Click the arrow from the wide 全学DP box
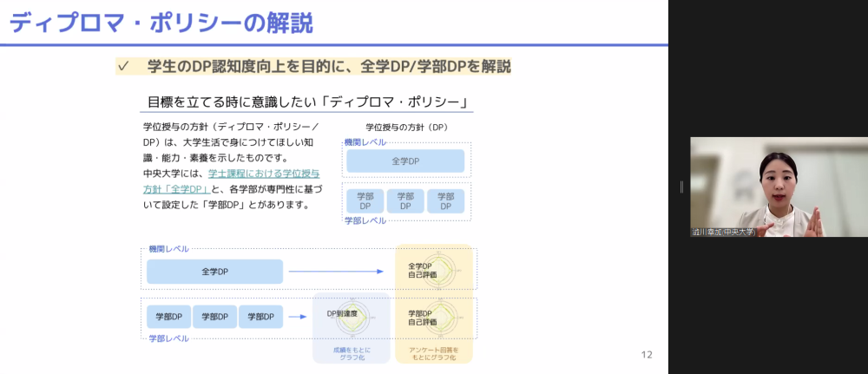The image size is (868, 374). (336, 272)
